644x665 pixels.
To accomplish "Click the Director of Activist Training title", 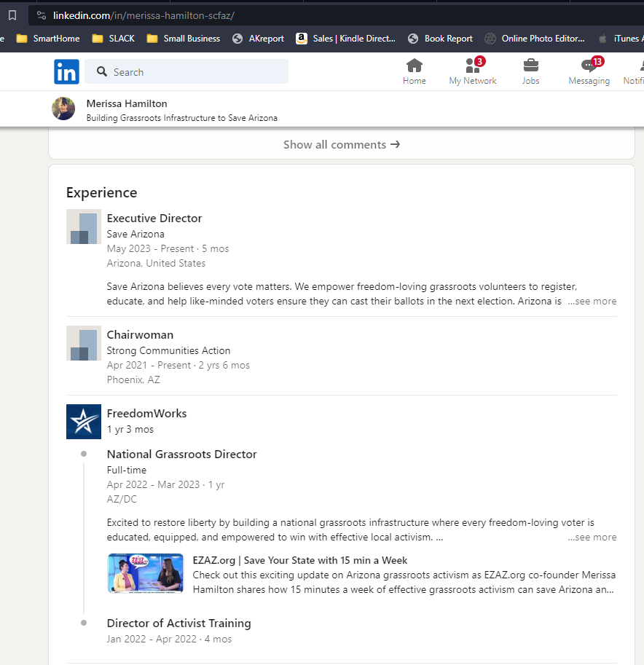I will (x=179, y=623).
